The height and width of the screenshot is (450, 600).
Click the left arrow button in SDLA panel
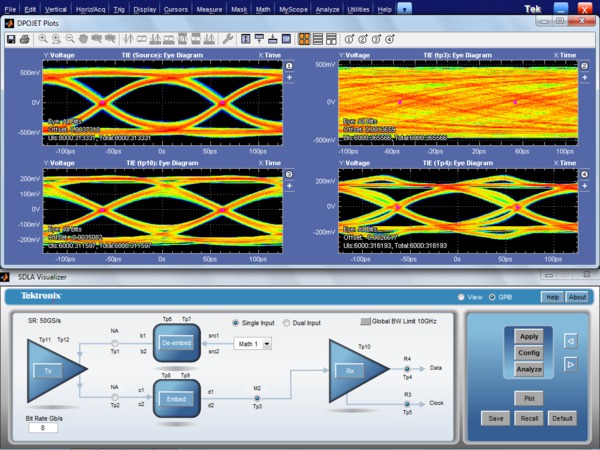[571, 341]
